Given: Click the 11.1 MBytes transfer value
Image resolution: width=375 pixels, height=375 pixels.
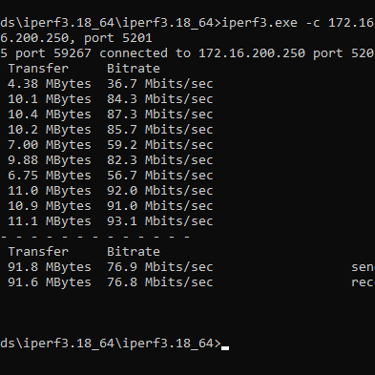Looking at the screenshot, I should click(x=49, y=221).
